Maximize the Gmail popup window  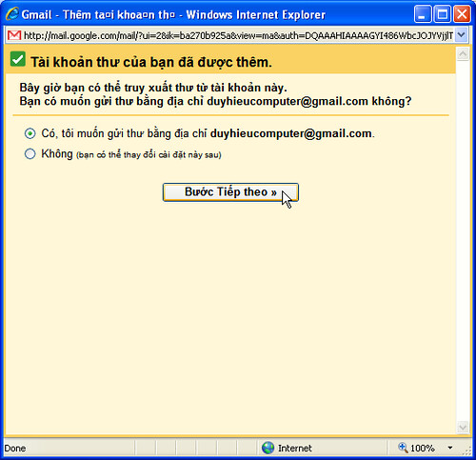[443, 14]
